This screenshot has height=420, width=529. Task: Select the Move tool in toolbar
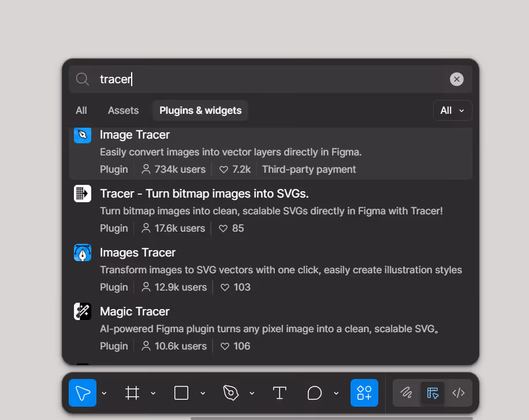click(83, 393)
